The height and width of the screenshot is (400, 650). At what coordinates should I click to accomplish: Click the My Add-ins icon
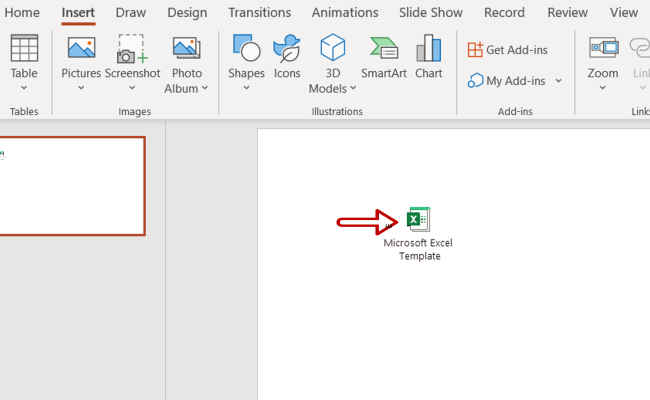475,80
